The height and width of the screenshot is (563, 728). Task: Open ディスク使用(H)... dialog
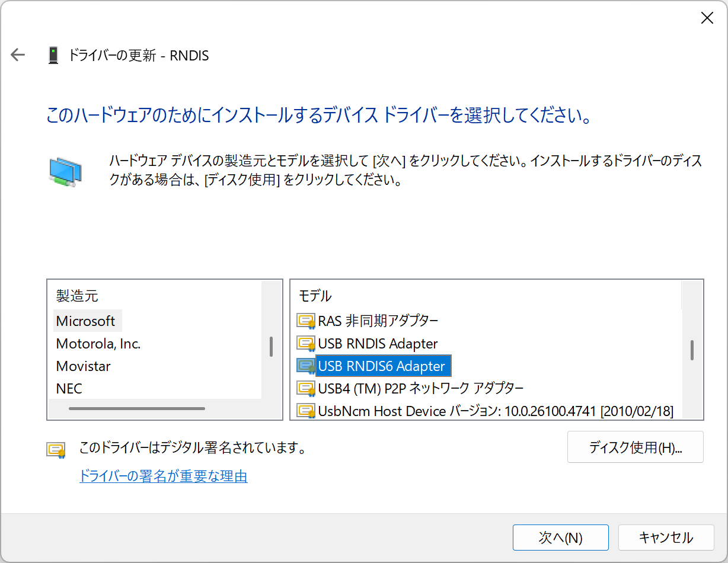(x=635, y=447)
